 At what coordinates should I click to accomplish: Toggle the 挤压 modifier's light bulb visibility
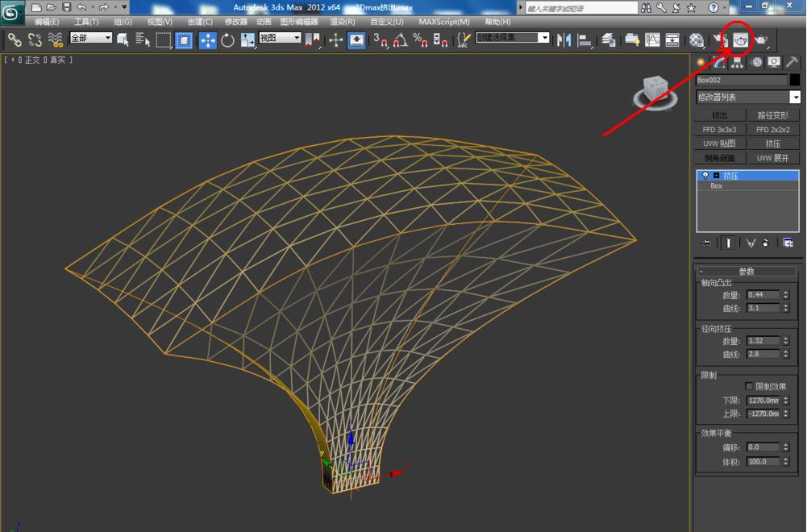705,175
